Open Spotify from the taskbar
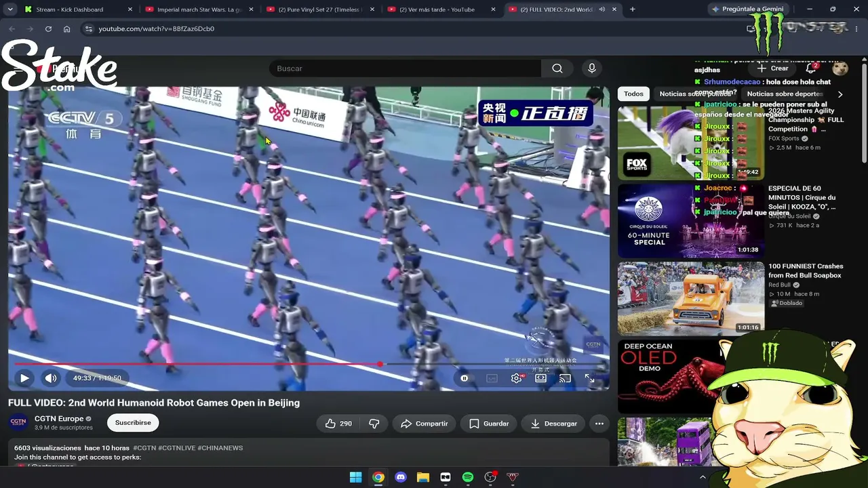Viewport: 868px width, 488px height. [x=468, y=477]
